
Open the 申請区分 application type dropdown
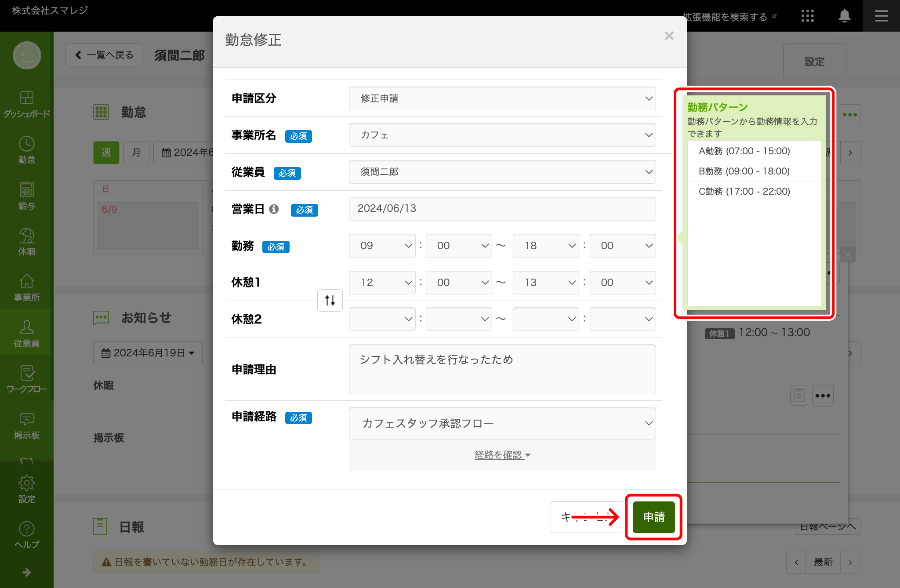[x=502, y=98]
